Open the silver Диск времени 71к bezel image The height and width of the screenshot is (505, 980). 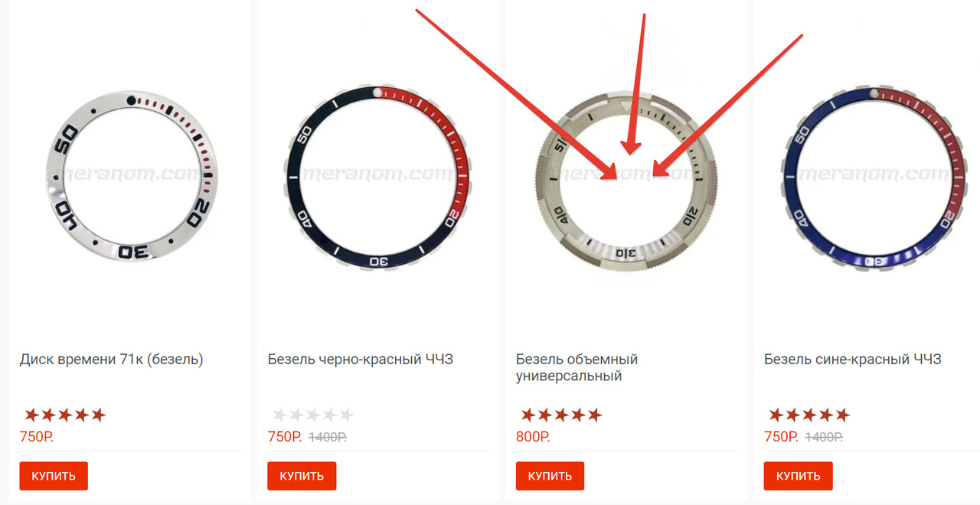(x=130, y=175)
